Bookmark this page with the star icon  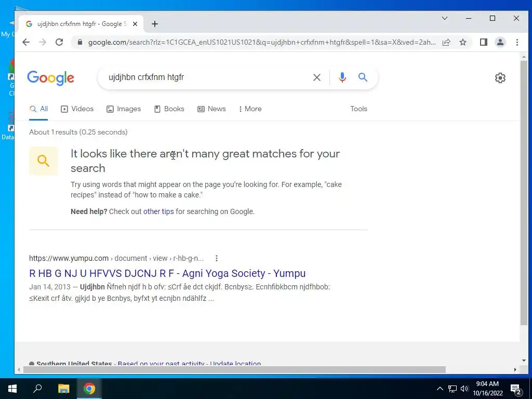point(463,42)
